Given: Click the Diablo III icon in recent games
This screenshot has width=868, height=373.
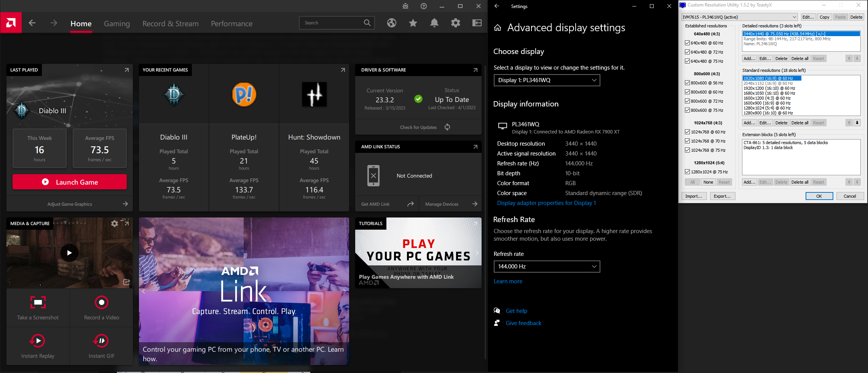Looking at the screenshot, I should (x=174, y=94).
